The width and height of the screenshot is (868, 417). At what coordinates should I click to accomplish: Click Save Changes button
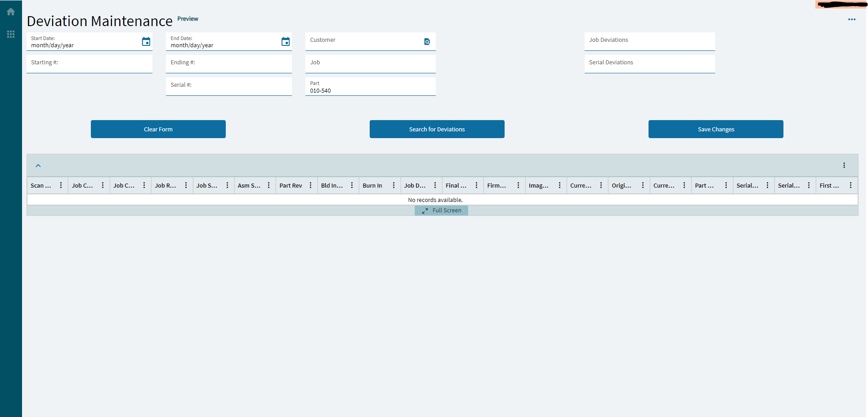point(716,129)
